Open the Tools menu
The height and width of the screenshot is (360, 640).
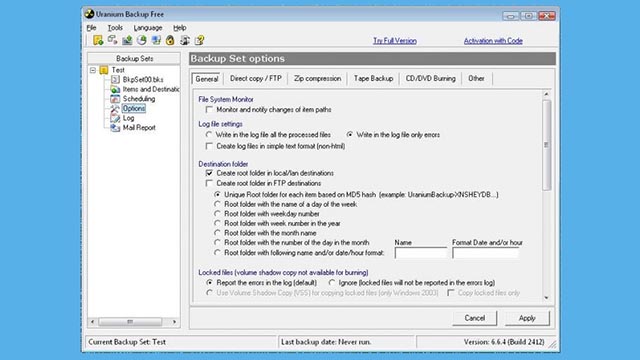pyautogui.click(x=115, y=28)
